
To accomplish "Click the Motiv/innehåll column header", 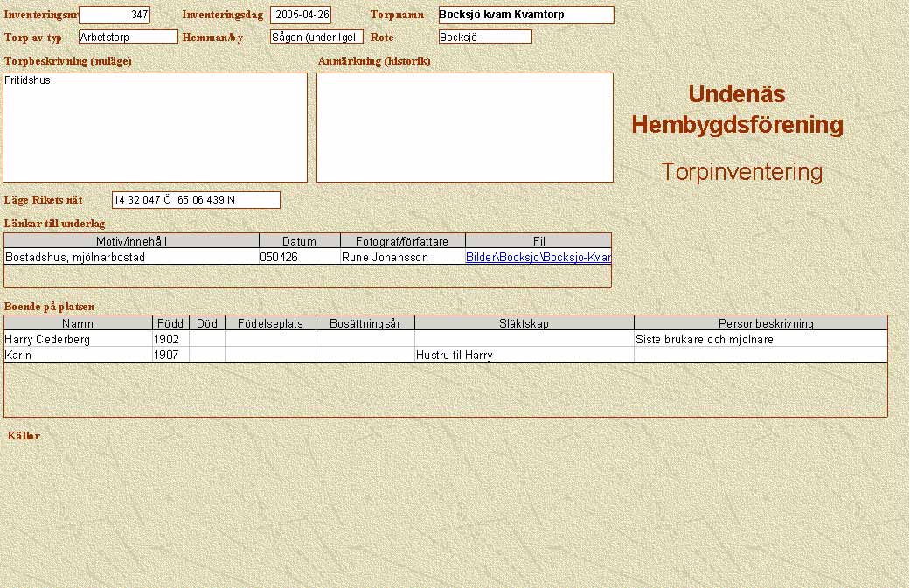I will 132,241.
